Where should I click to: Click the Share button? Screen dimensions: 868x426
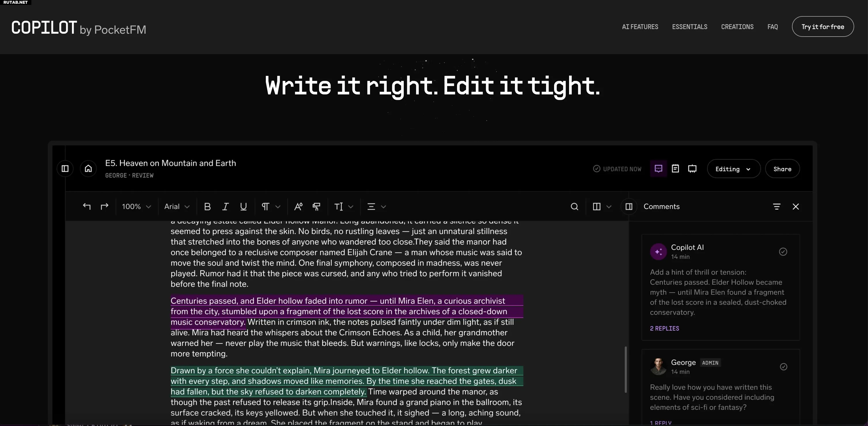782,169
